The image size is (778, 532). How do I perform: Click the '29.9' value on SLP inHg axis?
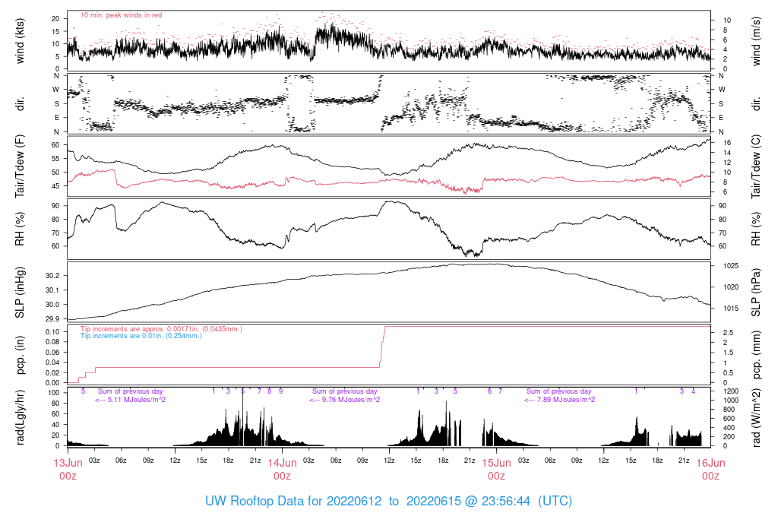(x=52, y=318)
